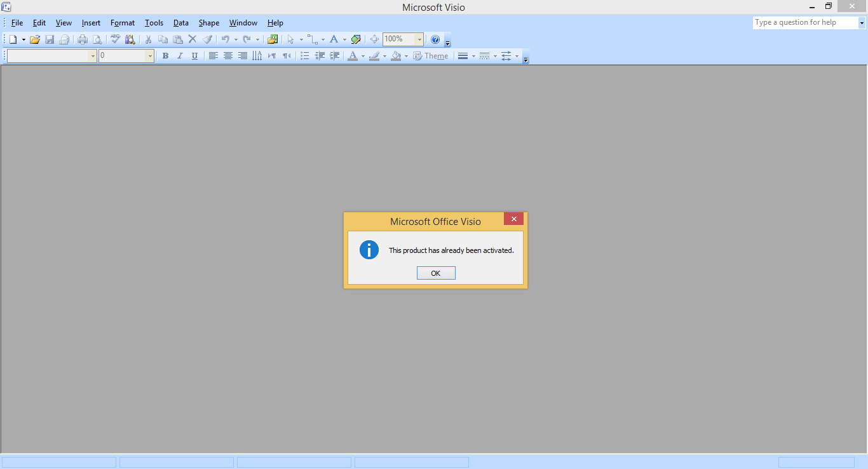Image resolution: width=868 pixels, height=469 pixels.
Task: Toggle Align Right
Action: [x=243, y=56]
